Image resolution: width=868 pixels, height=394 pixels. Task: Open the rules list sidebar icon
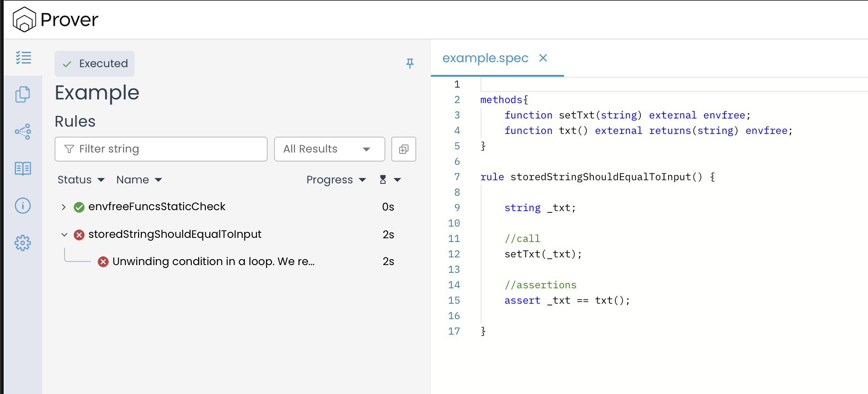coord(23,58)
